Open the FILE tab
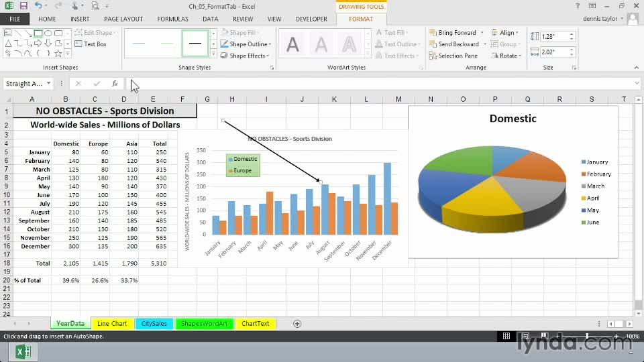 click(x=15, y=19)
